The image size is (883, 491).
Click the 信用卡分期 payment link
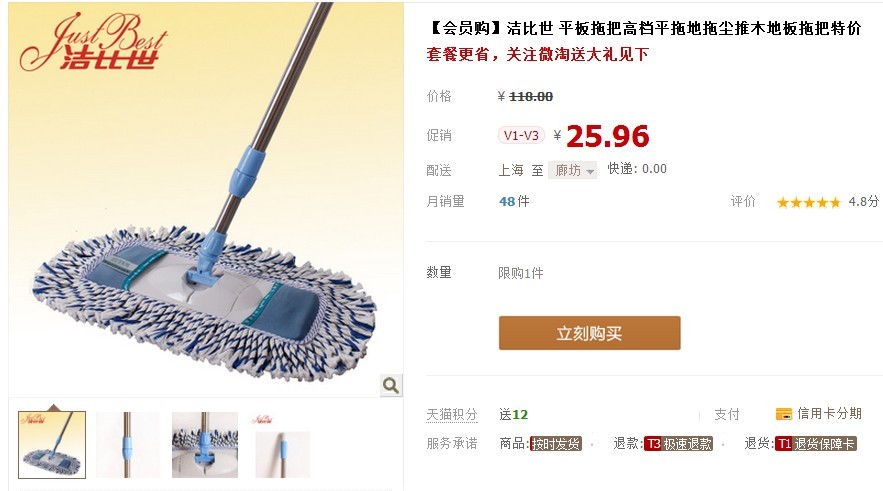click(830, 414)
